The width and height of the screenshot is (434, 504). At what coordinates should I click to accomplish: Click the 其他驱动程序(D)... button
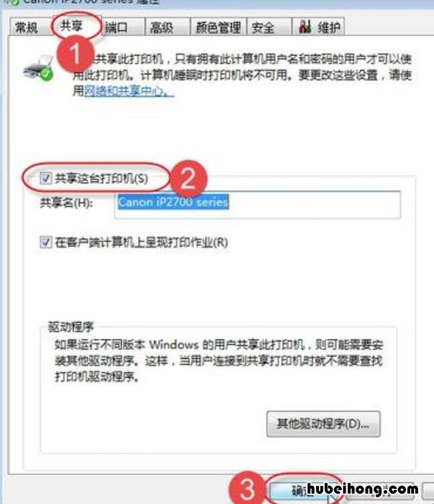(x=323, y=424)
